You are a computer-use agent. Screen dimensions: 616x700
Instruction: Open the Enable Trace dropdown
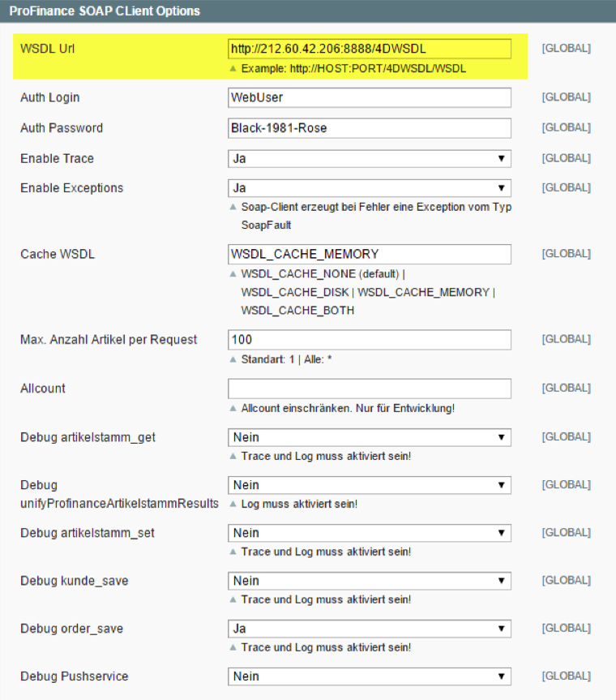pyautogui.click(x=370, y=158)
